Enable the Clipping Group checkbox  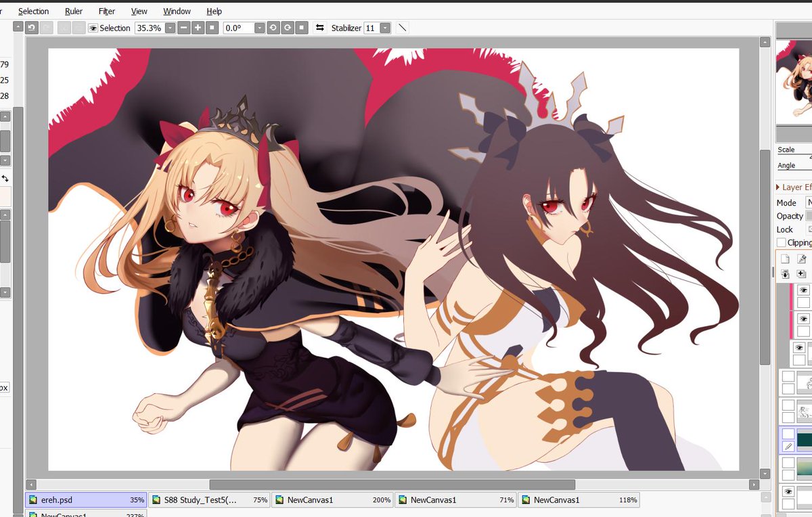point(782,242)
